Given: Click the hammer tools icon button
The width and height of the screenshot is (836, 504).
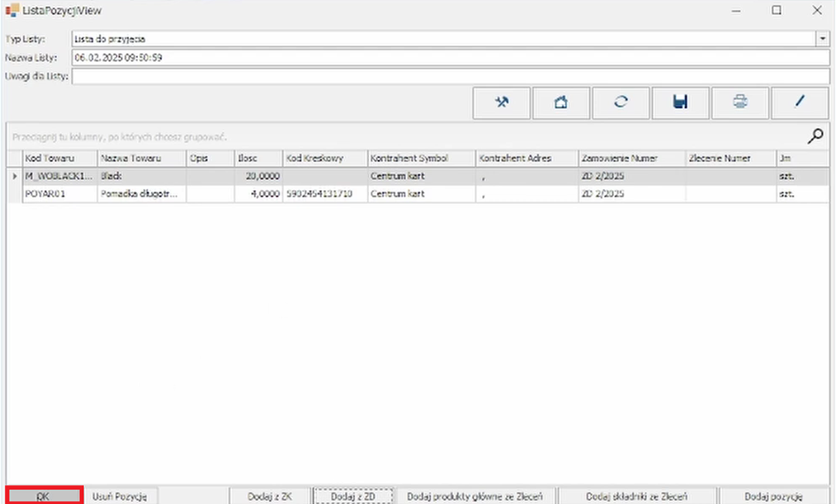Looking at the screenshot, I should [502, 103].
